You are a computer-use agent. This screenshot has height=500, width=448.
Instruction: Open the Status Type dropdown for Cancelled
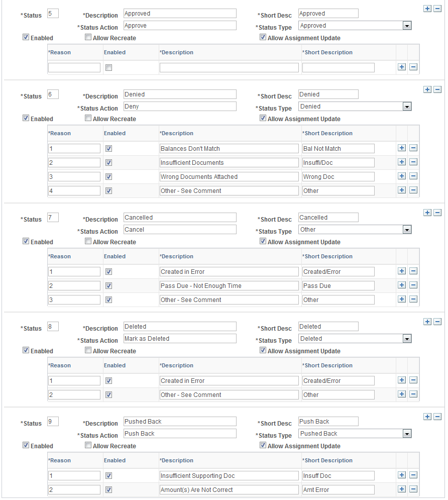click(407, 229)
